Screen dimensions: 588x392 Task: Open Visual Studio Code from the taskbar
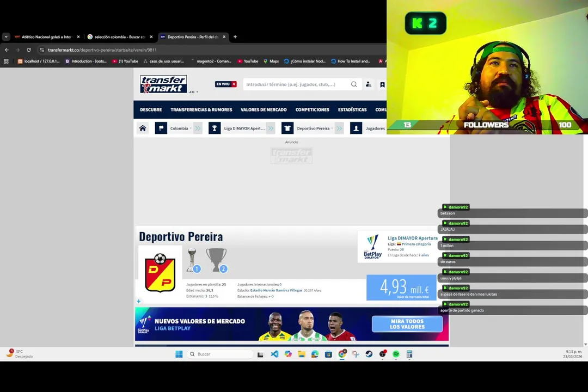coord(274,354)
